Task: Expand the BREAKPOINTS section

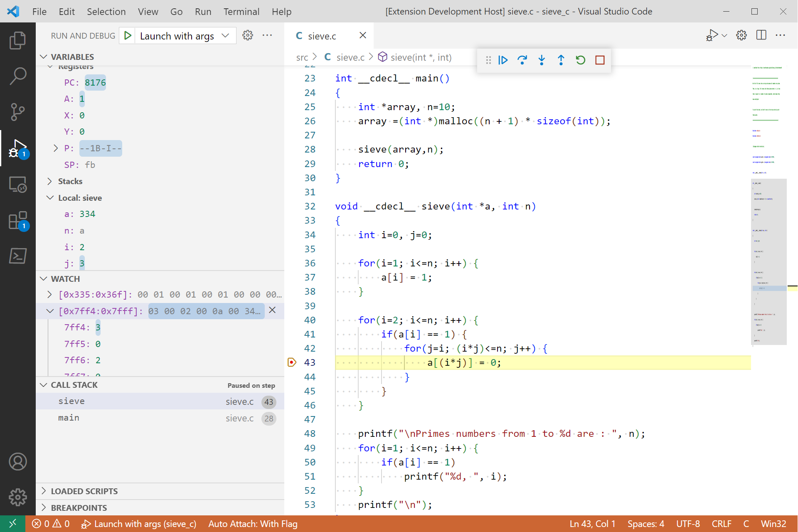Action: click(79, 507)
